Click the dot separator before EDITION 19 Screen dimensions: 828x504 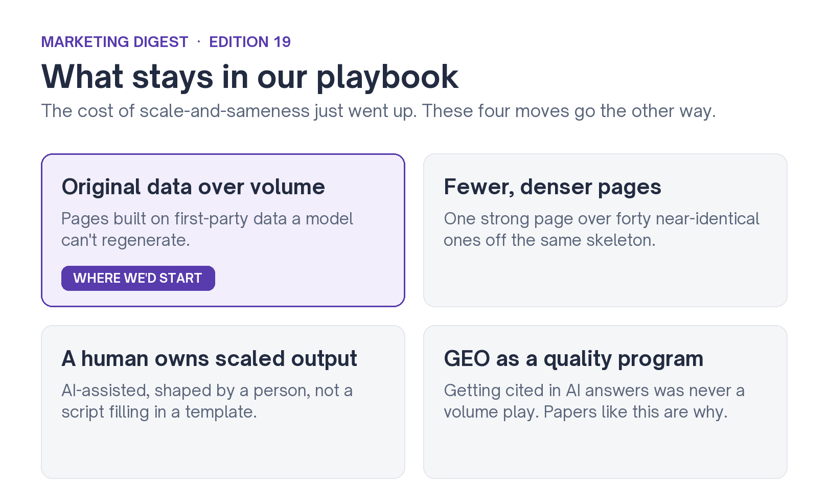pyautogui.click(x=199, y=41)
